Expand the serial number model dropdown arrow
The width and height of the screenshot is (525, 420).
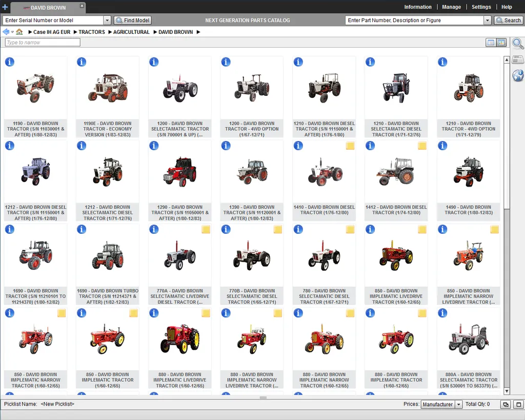pos(107,21)
